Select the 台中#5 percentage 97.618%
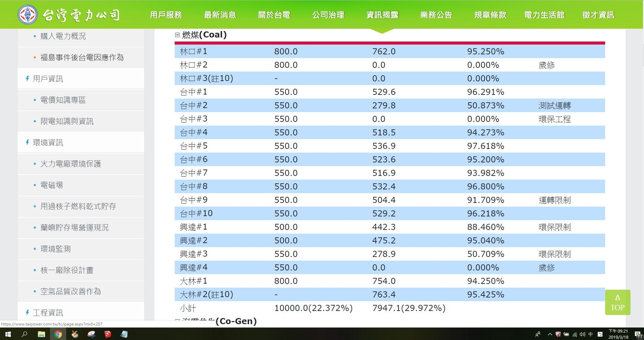644x340 pixels. 486,146
